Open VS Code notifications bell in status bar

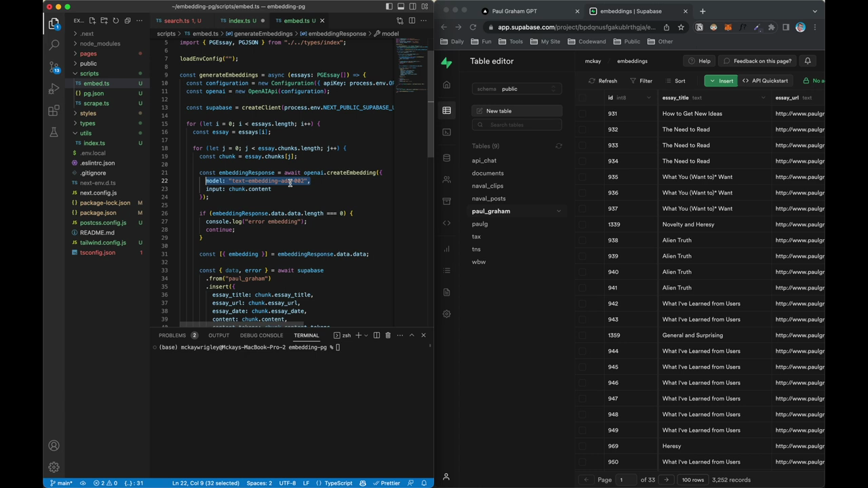(425, 483)
